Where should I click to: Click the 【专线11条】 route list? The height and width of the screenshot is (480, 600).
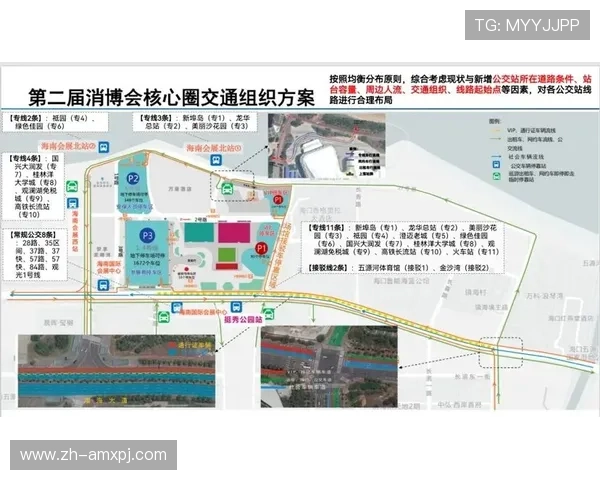(403, 240)
